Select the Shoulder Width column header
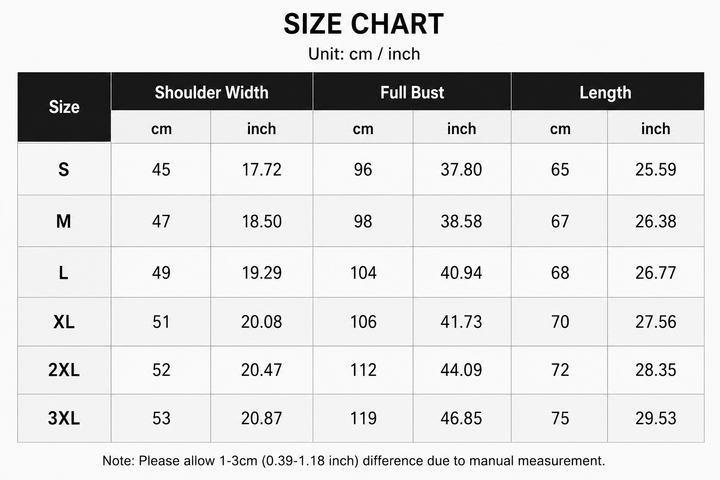Viewport: 720px width, 480px height. click(212, 92)
